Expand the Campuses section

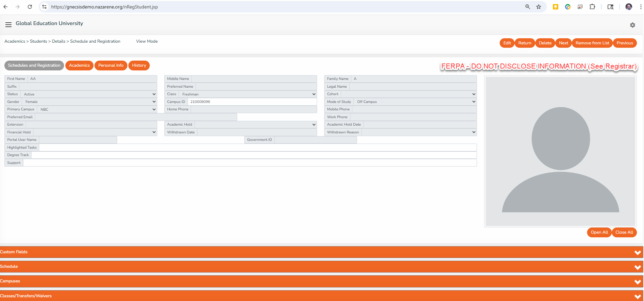pos(321,281)
